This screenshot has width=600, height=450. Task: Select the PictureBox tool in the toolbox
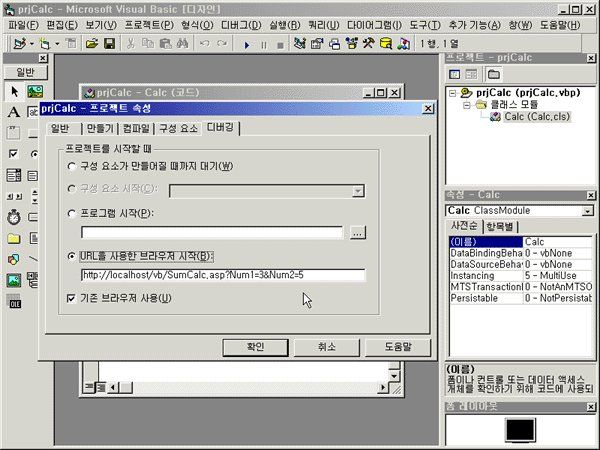coord(35,91)
